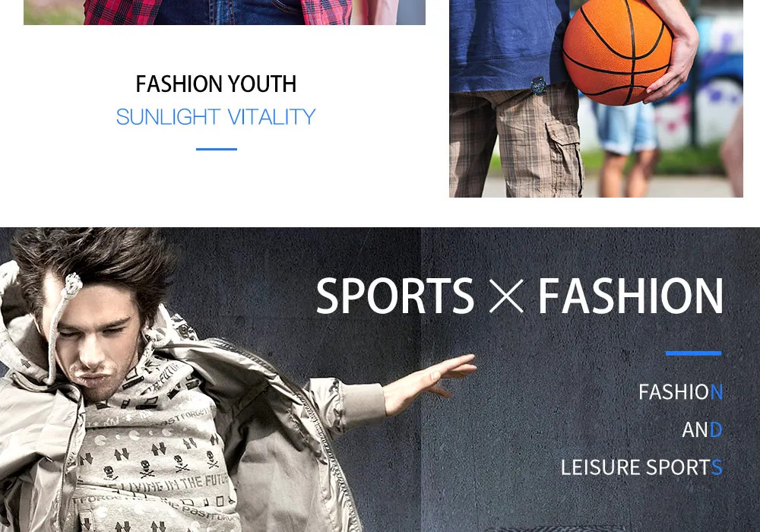
Task: Open the basketball player photo
Action: [x=596, y=98]
